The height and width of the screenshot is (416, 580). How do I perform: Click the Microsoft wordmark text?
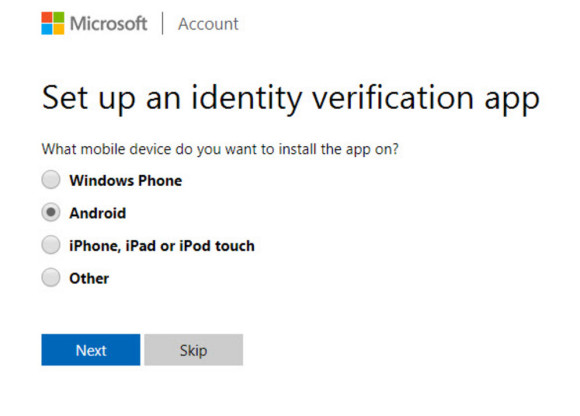(x=108, y=24)
